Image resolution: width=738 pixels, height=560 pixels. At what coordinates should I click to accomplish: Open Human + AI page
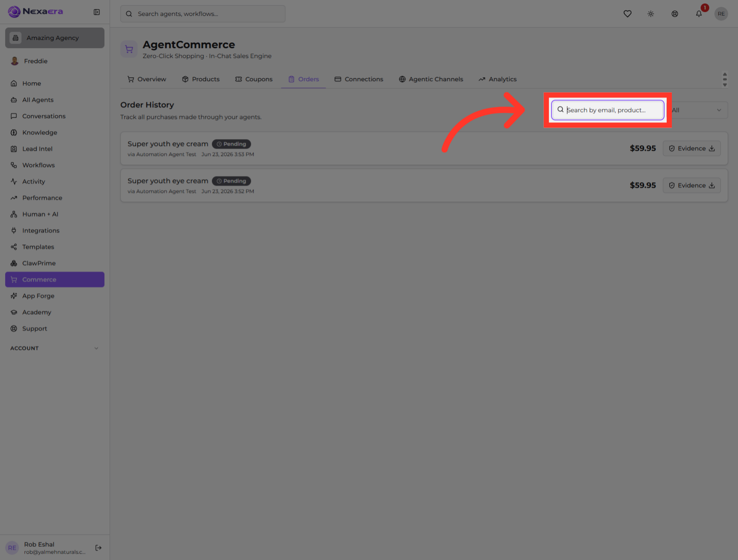point(55,214)
